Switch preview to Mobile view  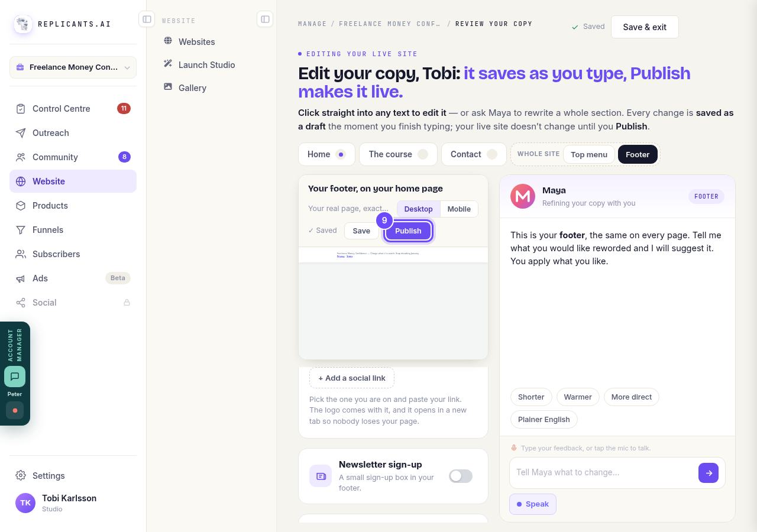click(x=459, y=209)
